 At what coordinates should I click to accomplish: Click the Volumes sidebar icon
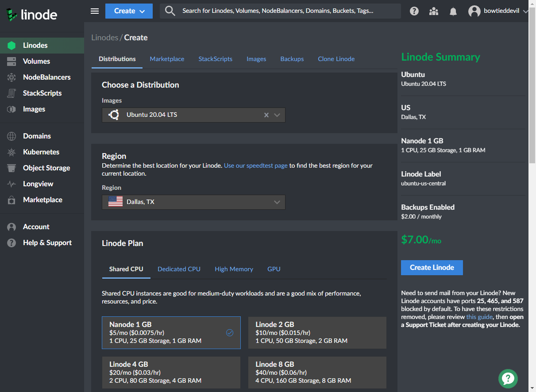[x=12, y=61]
